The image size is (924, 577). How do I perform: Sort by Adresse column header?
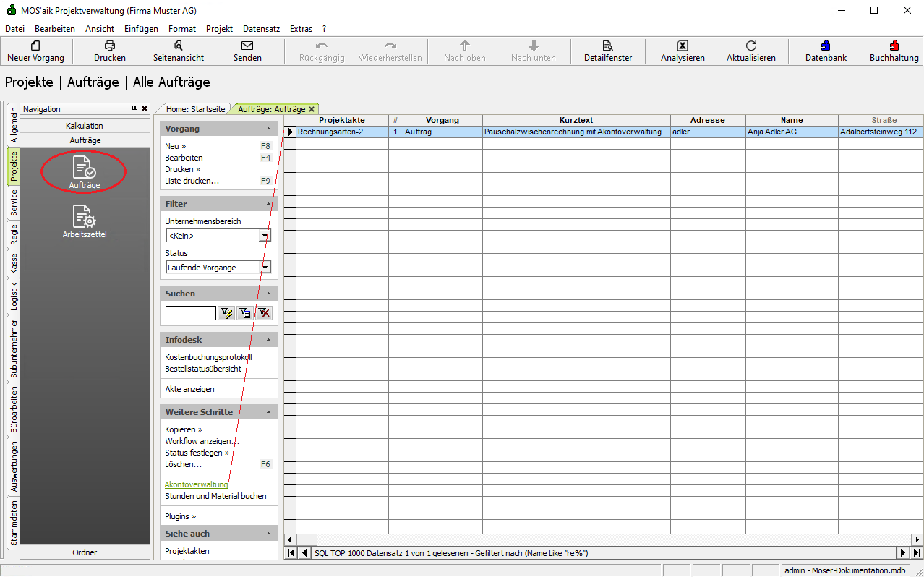coord(708,120)
